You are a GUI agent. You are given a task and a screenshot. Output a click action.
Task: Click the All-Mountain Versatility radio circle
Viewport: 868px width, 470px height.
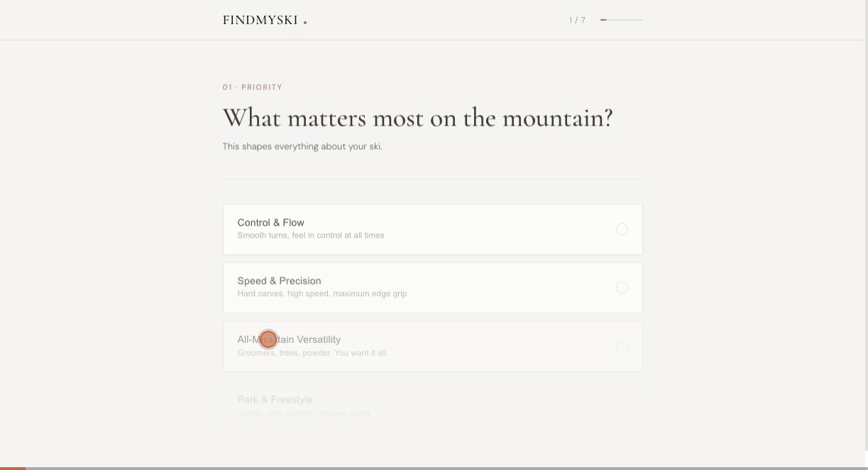coord(622,346)
